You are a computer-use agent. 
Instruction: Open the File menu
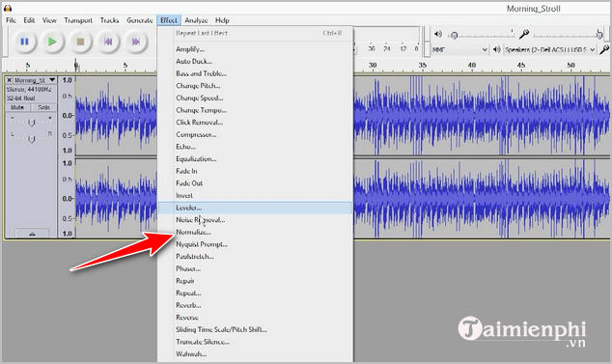tap(11, 20)
